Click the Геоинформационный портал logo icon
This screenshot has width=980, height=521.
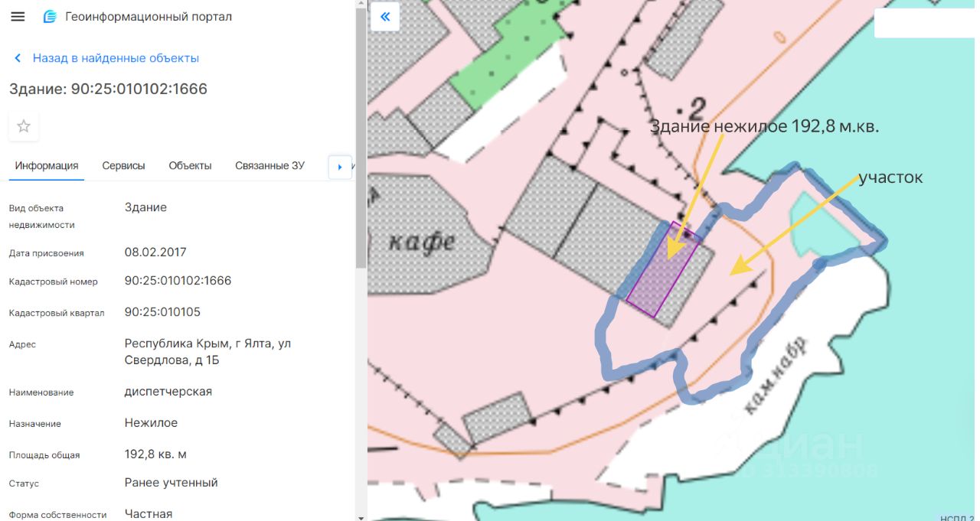(x=50, y=17)
